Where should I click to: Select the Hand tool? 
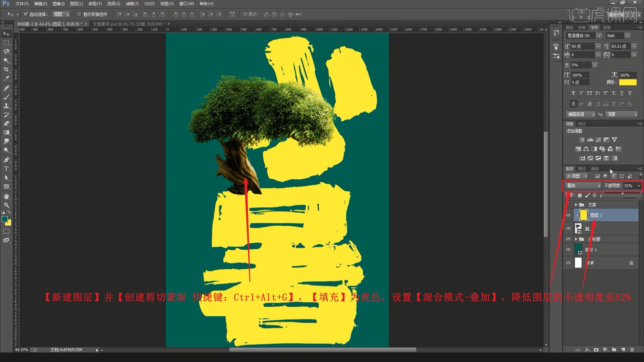tap(6, 196)
